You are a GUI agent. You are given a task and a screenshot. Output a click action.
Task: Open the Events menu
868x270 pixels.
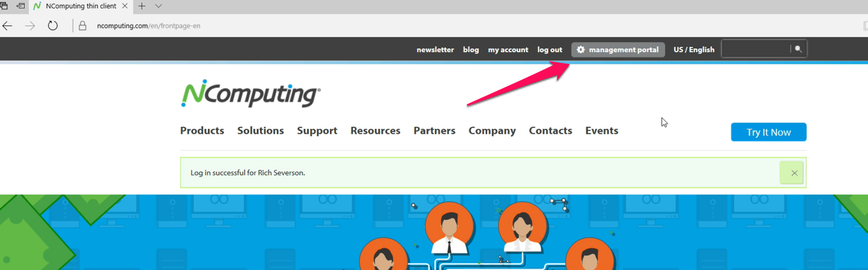click(x=601, y=131)
